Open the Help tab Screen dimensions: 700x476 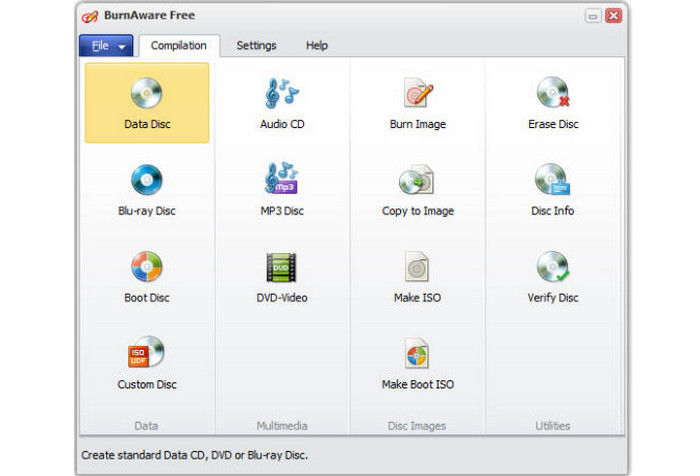pos(317,46)
